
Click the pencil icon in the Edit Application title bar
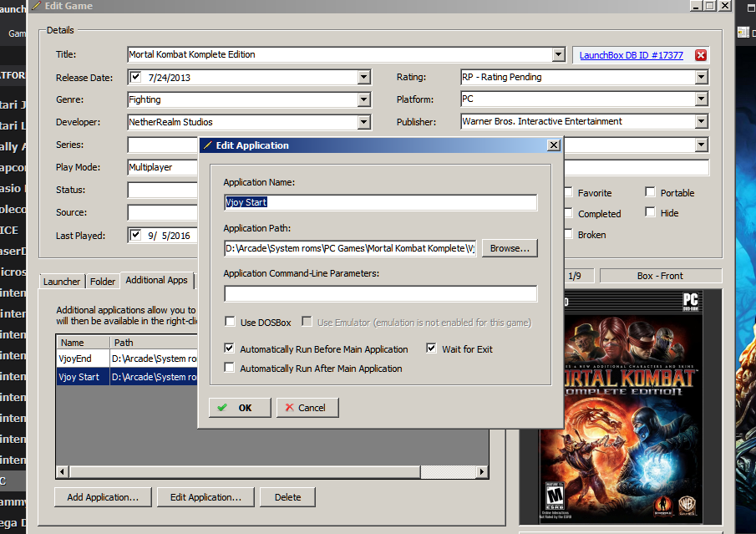coord(207,145)
